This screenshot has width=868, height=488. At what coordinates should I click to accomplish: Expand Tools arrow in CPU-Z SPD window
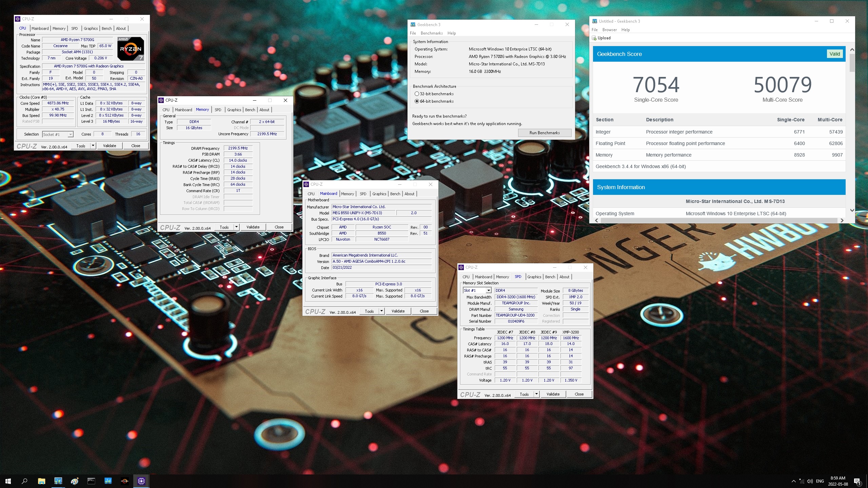point(536,394)
